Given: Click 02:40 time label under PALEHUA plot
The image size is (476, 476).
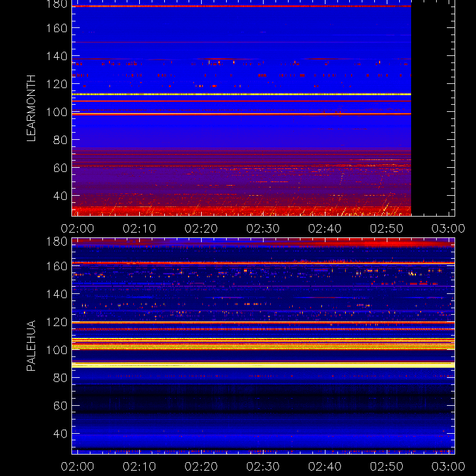Looking at the screenshot, I should (325, 466).
